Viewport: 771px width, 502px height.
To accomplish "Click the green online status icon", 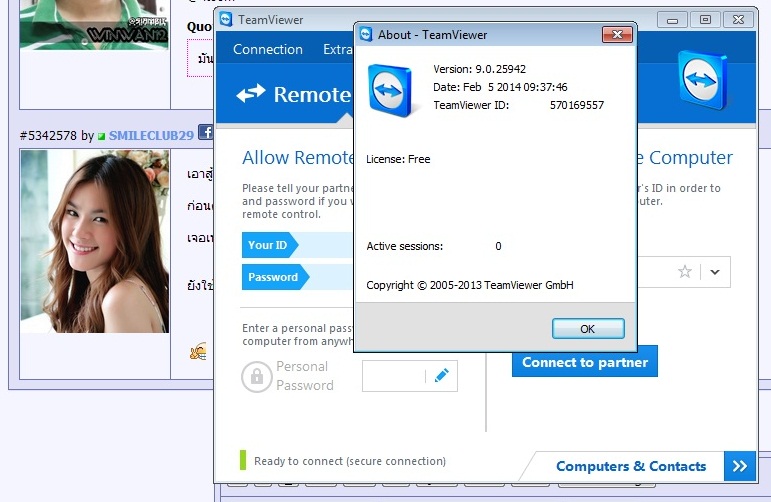I will [101, 136].
